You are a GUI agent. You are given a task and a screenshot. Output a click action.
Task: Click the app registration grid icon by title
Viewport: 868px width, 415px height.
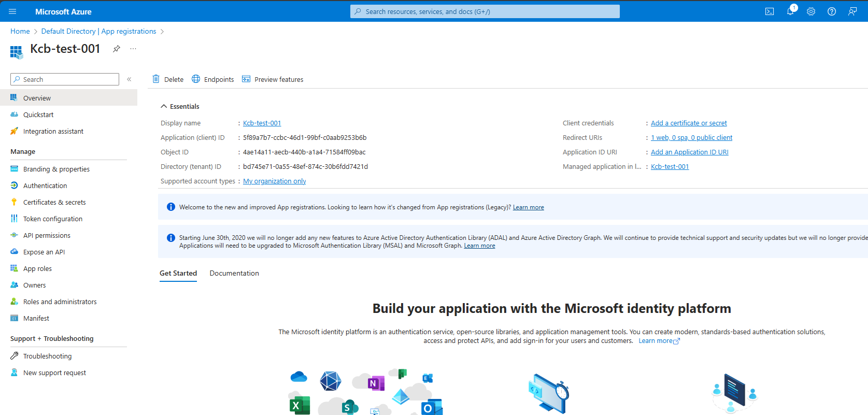(x=17, y=51)
